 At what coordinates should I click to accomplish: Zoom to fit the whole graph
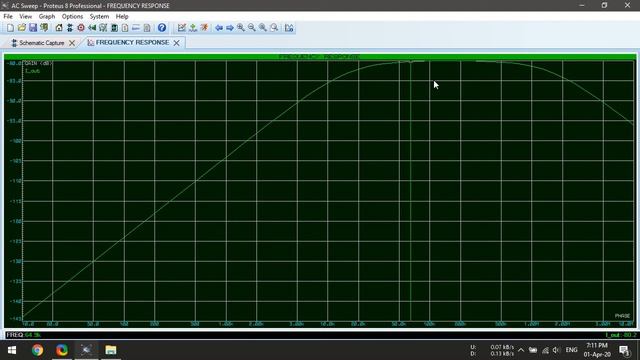coord(263,28)
